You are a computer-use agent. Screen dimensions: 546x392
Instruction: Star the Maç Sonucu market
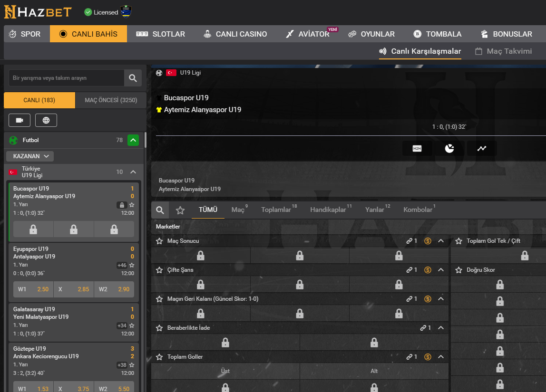pos(159,241)
